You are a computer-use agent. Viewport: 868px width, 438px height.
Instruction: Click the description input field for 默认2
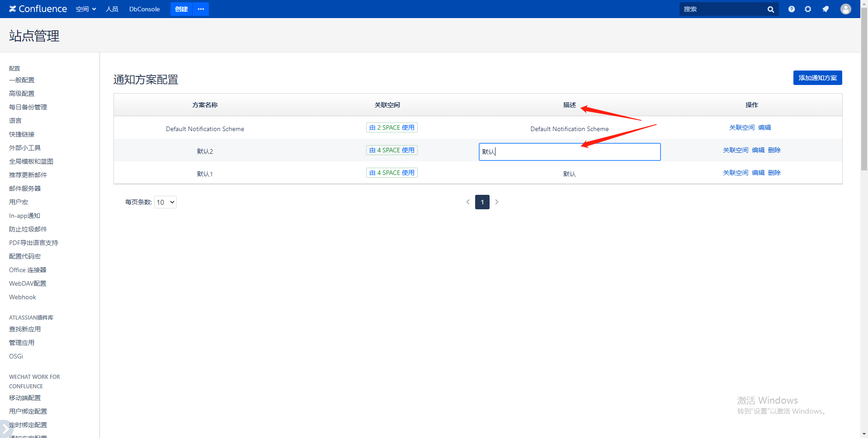(570, 152)
